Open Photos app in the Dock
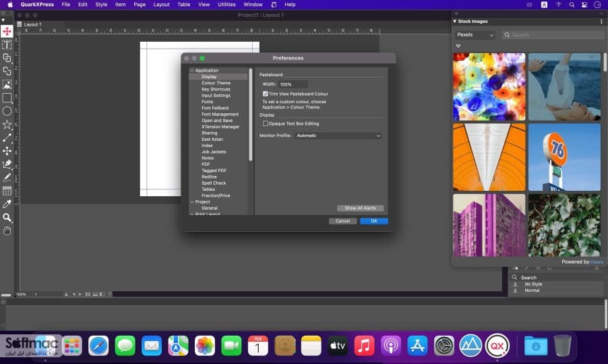The width and height of the screenshot is (608, 364). click(205, 345)
